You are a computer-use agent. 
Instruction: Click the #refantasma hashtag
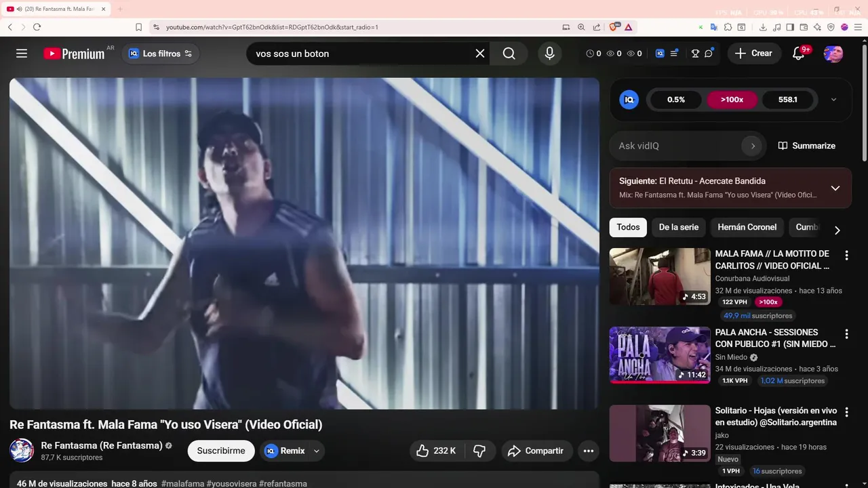283,484
